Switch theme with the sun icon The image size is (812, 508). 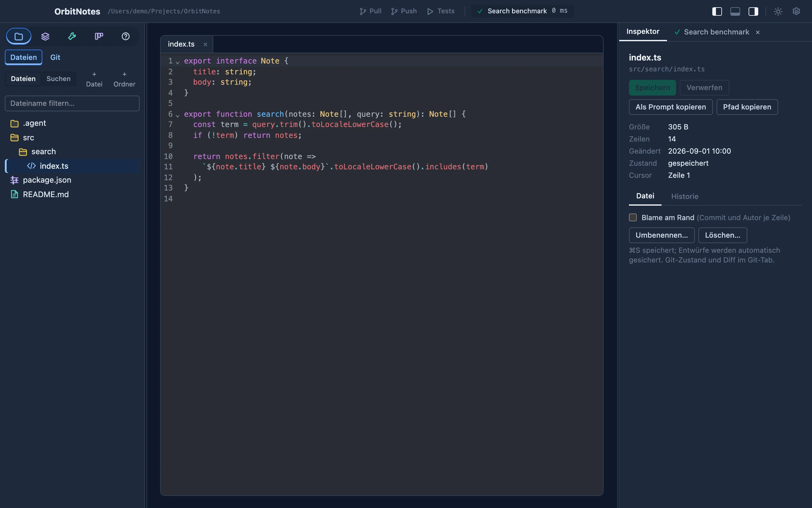778,11
